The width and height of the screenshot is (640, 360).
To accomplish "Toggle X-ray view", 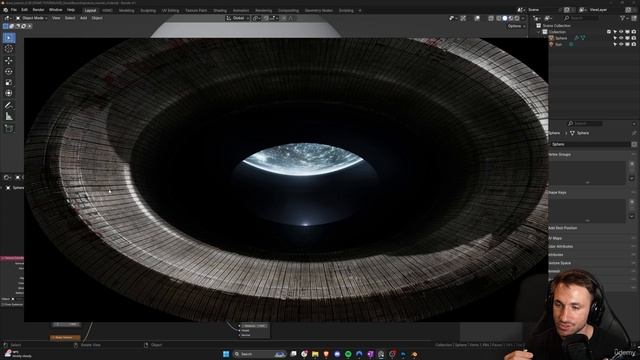I will 491,18.
